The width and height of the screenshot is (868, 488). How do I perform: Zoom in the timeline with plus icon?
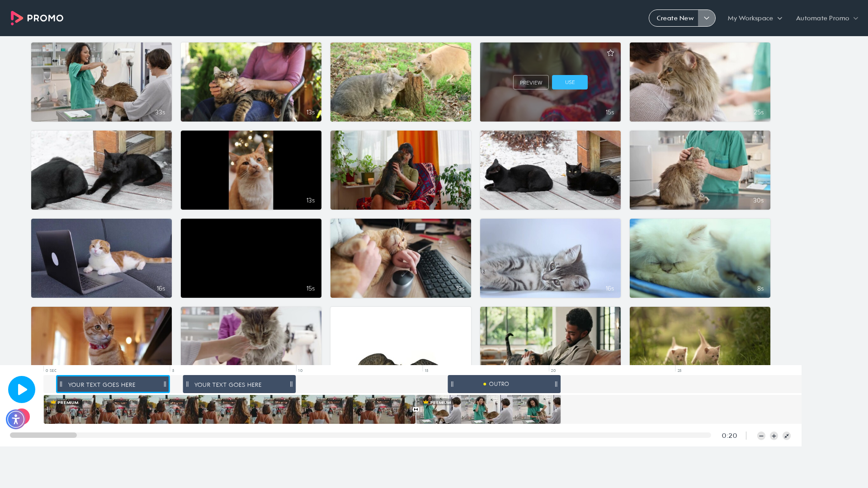click(x=774, y=436)
